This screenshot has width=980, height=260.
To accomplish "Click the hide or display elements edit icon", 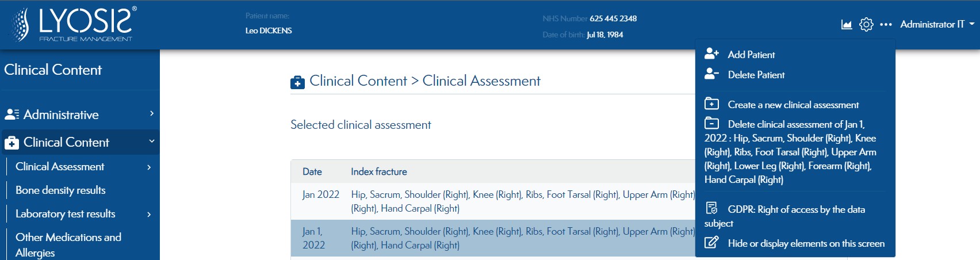I will [x=711, y=243].
